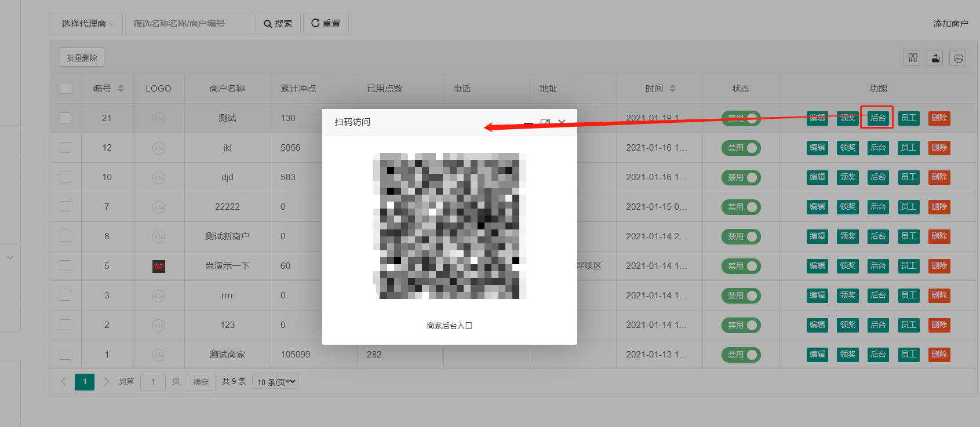
Task: Click logo placeholder of row 测试
Action: point(159,118)
